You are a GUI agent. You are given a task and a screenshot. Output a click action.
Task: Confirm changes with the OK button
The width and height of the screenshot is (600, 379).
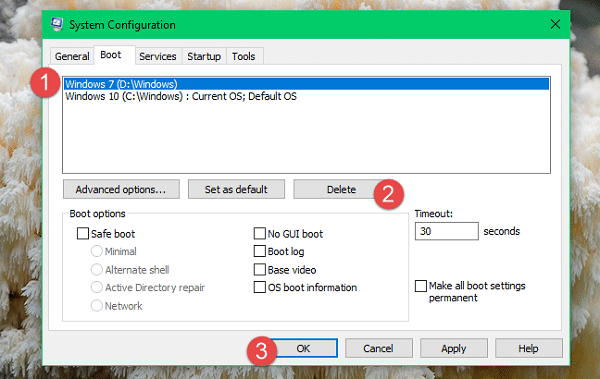click(x=303, y=348)
